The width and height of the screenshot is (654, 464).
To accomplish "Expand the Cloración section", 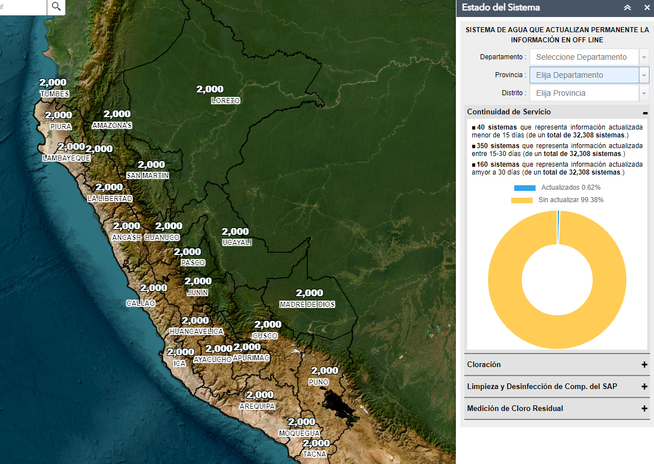I will tap(645, 365).
